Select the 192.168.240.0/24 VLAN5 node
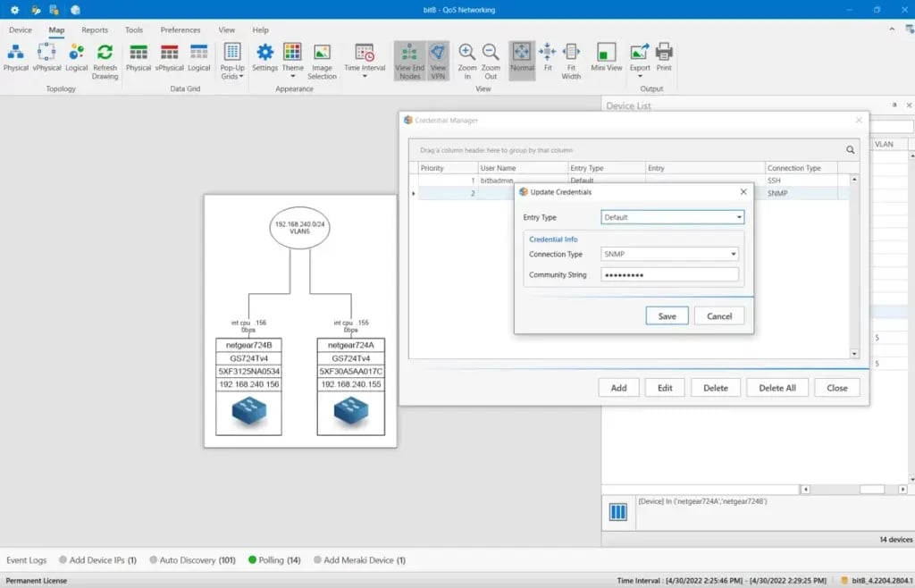The height and width of the screenshot is (588, 915). [x=299, y=228]
